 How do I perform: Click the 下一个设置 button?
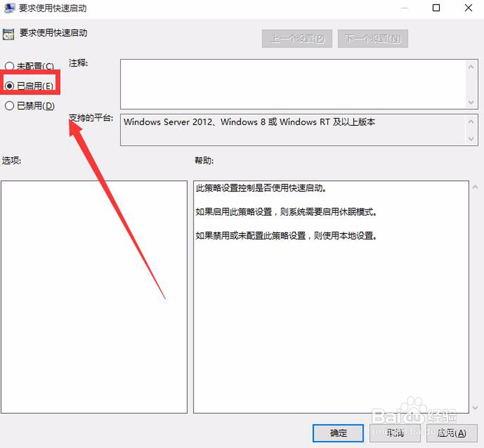coord(373,38)
